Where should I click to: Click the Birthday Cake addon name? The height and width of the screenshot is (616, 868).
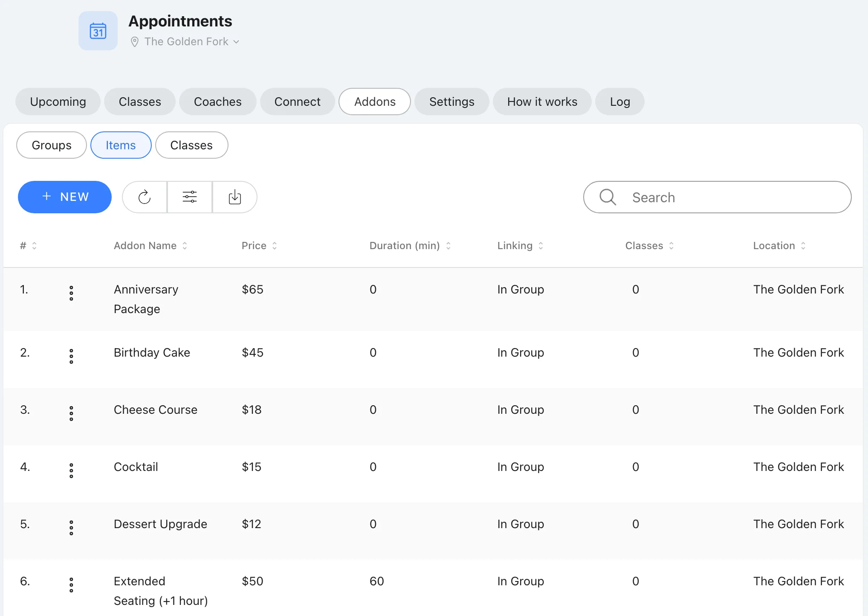pyautogui.click(x=152, y=352)
